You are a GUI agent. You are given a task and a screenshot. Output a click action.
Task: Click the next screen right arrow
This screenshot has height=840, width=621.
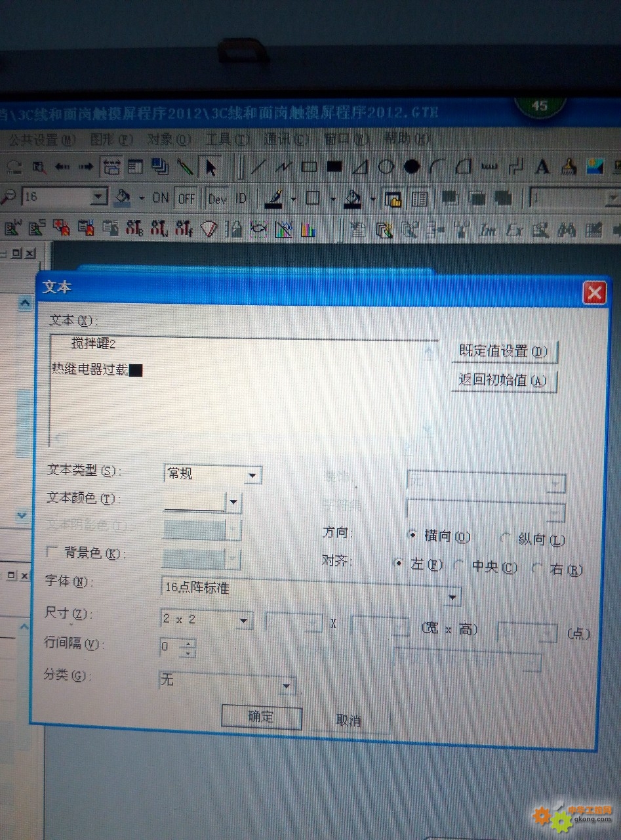[x=86, y=167]
